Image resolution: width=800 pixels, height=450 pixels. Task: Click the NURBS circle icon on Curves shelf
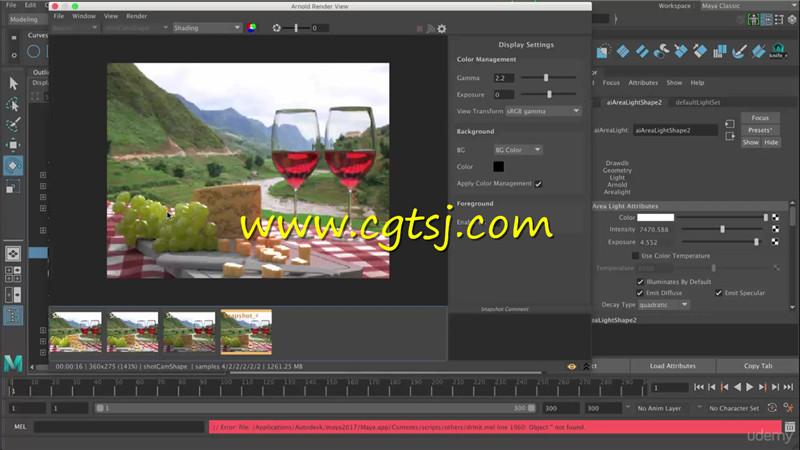point(34,51)
